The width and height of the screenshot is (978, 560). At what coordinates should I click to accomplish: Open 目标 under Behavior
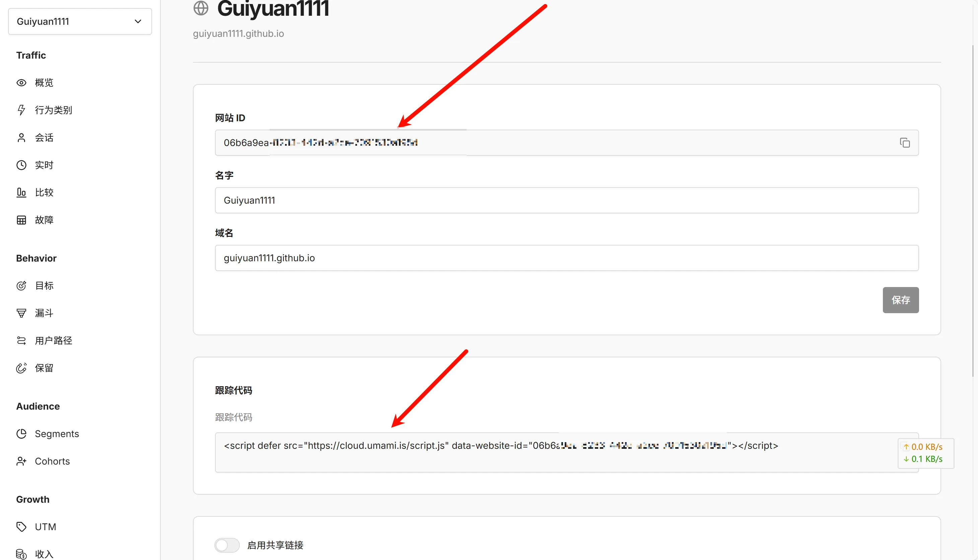[x=44, y=286]
